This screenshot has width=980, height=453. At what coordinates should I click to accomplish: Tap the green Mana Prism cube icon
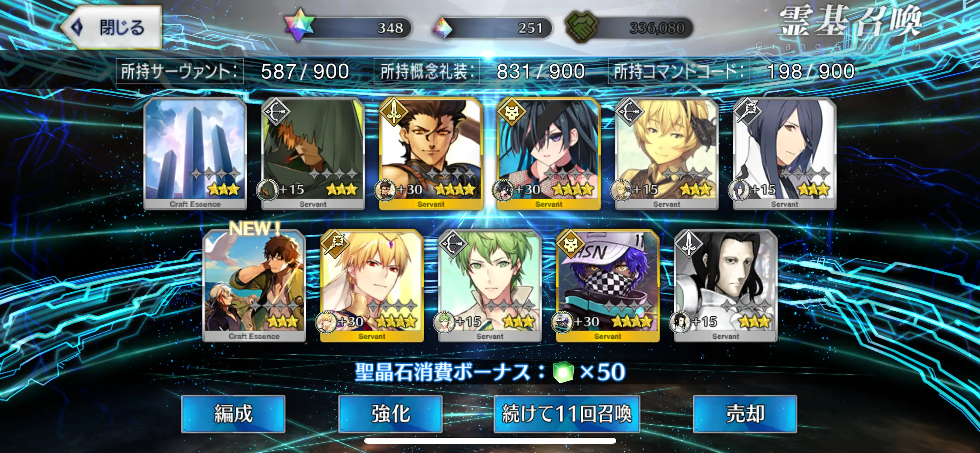pyautogui.click(x=563, y=372)
